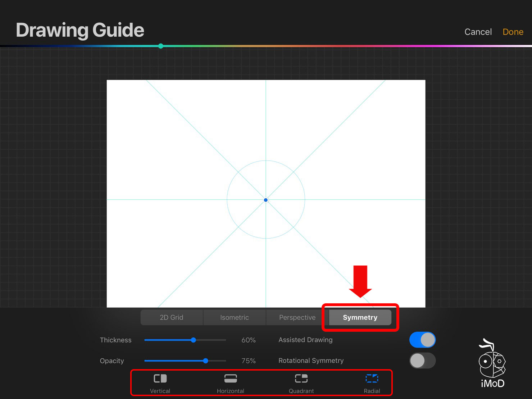The height and width of the screenshot is (399, 532).
Task: Click the 75% opacity value
Action: coord(248,361)
